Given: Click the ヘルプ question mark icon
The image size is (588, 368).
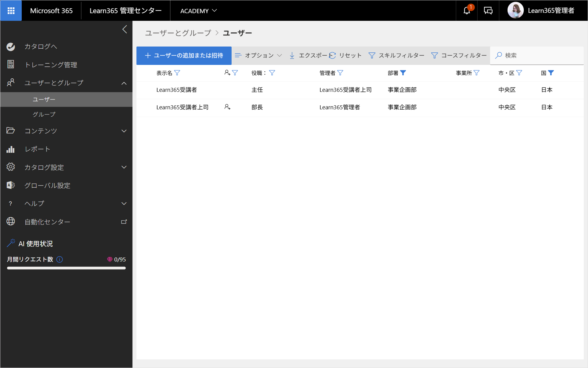Looking at the screenshot, I should click(10, 204).
